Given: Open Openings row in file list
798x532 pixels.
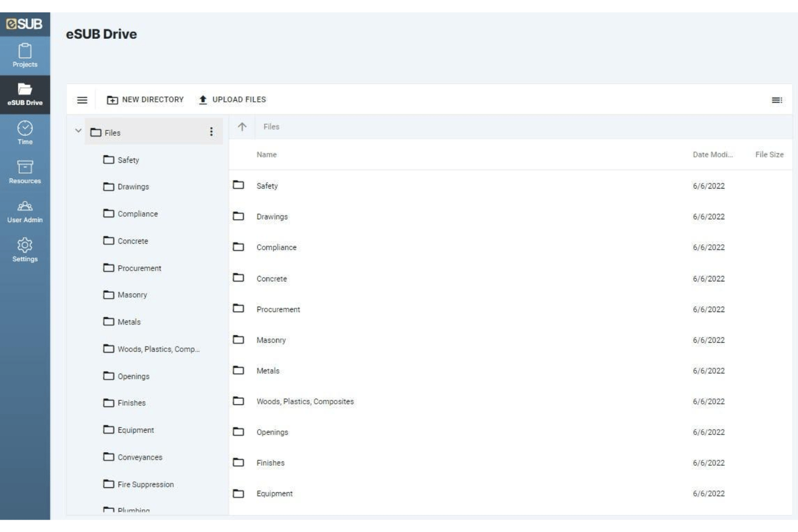Looking at the screenshot, I should pos(511,432).
